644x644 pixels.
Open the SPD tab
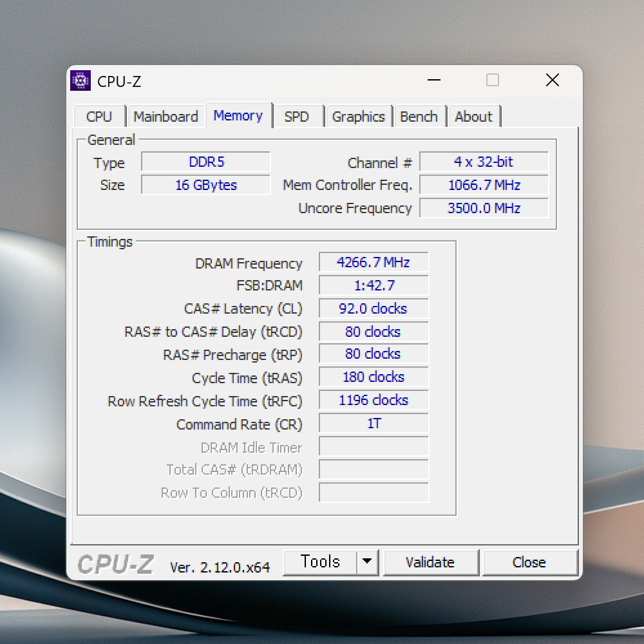(x=297, y=117)
